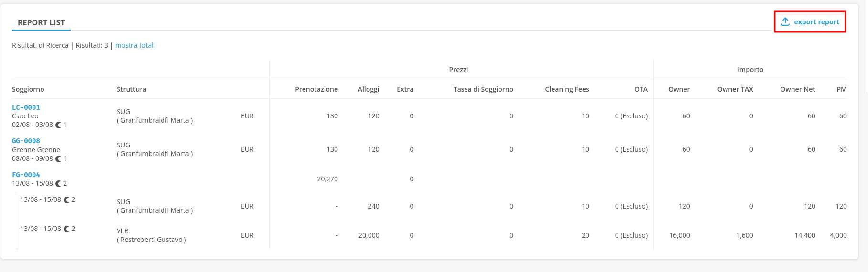868x272 pixels.
Task: Show totals via the mostra totali link
Action: pyautogui.click(x=135, y=45)
